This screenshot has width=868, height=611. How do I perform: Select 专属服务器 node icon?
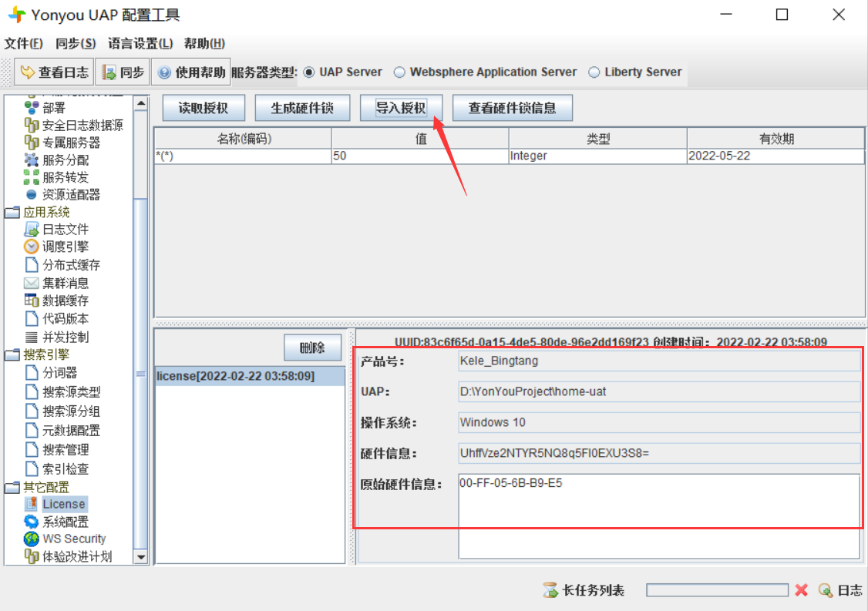[32, 143]
